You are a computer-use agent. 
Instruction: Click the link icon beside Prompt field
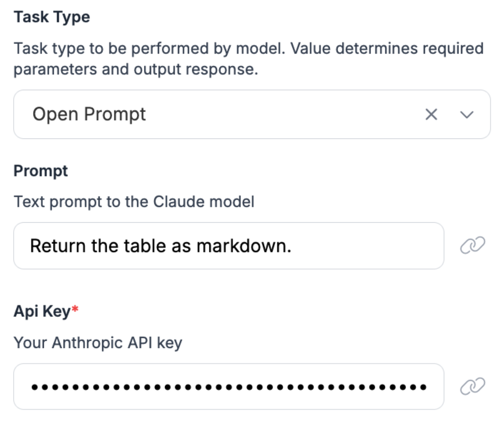pyautogui.click(x=472, y=245)
